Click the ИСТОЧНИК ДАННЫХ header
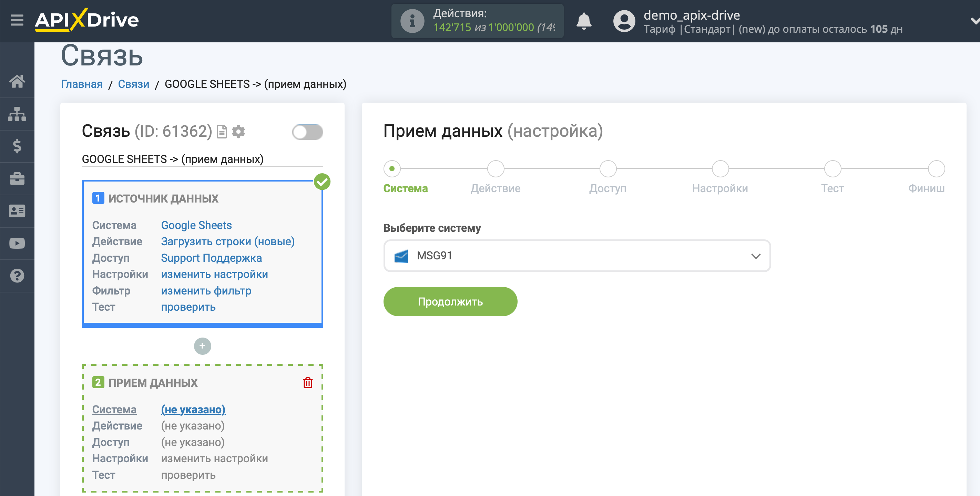This screenshot has height=496, width=980. tap(164, 198)
